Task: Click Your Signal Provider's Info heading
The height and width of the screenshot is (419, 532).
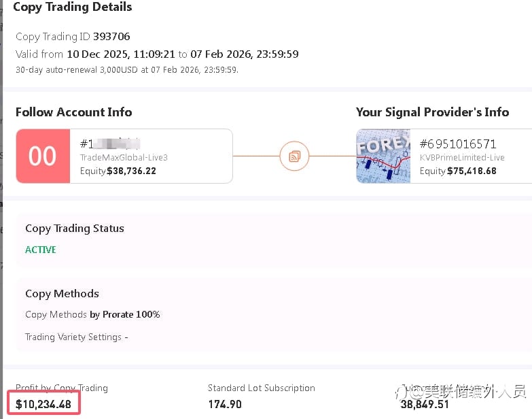Action: click(x=432, y=112)
